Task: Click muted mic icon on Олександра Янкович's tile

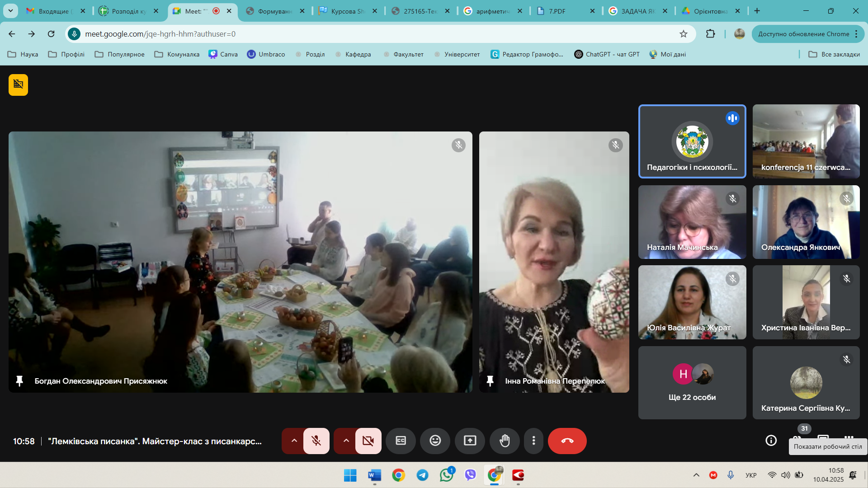Action: pos(846,198)
